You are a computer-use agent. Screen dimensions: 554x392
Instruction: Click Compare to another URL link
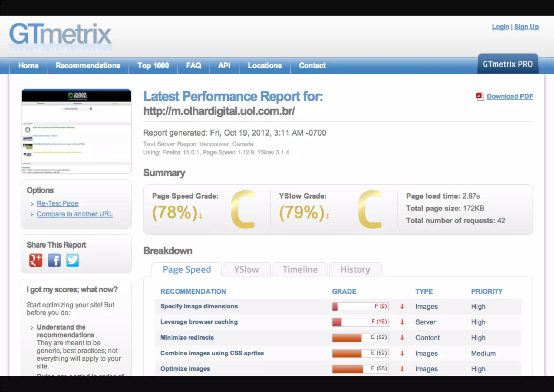tap(75, 214)
